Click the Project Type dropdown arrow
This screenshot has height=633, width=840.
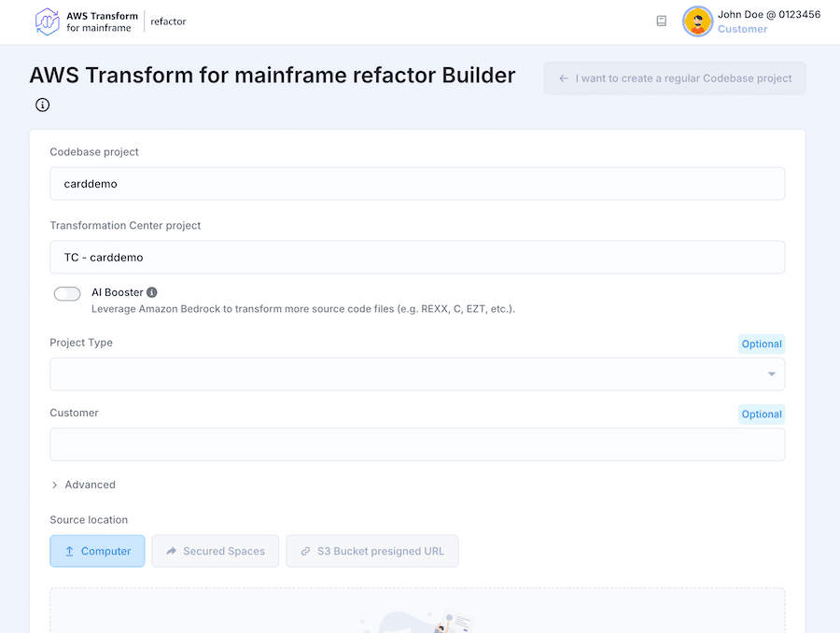pyautogui.click(x=771, y=374)
